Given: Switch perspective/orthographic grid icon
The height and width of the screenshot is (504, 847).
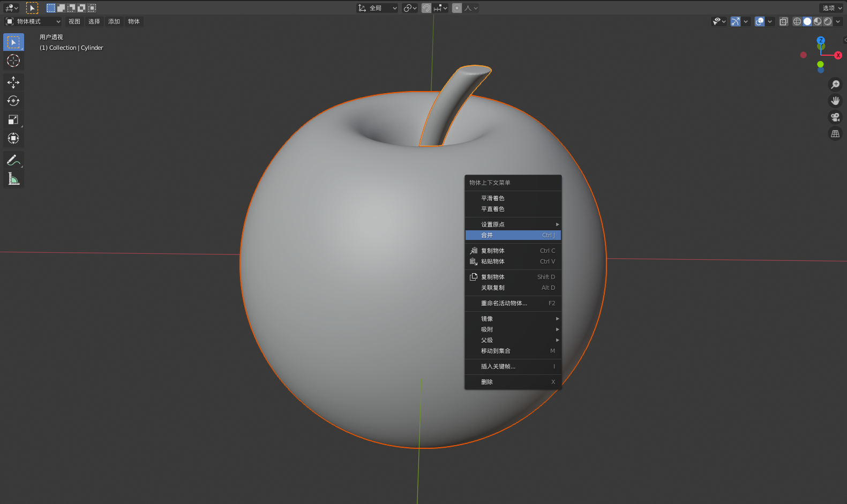Looking at the screenshot, I should [835, 134].
